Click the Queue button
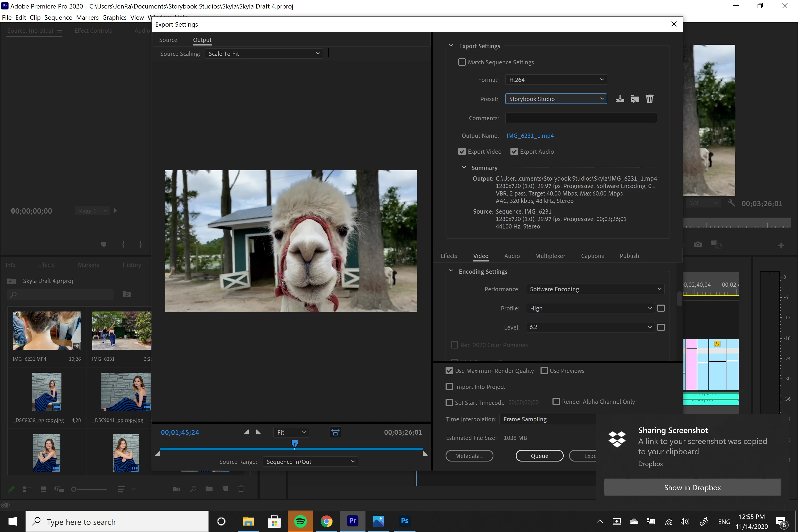The height and width of the screenshot is (532, 798). tap(539, 456)
